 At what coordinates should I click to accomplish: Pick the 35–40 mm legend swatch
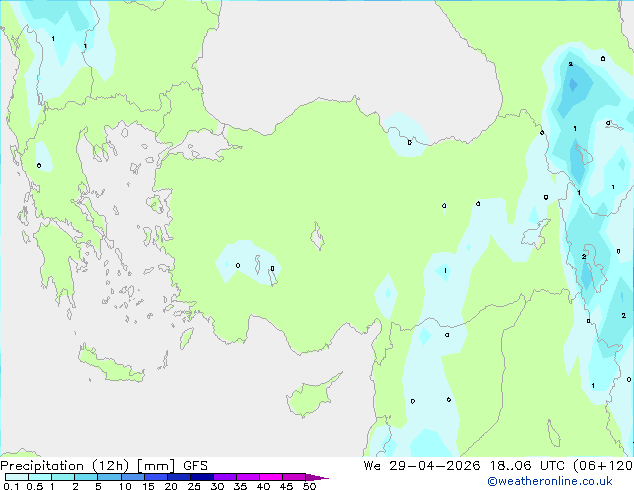(247, 477)
